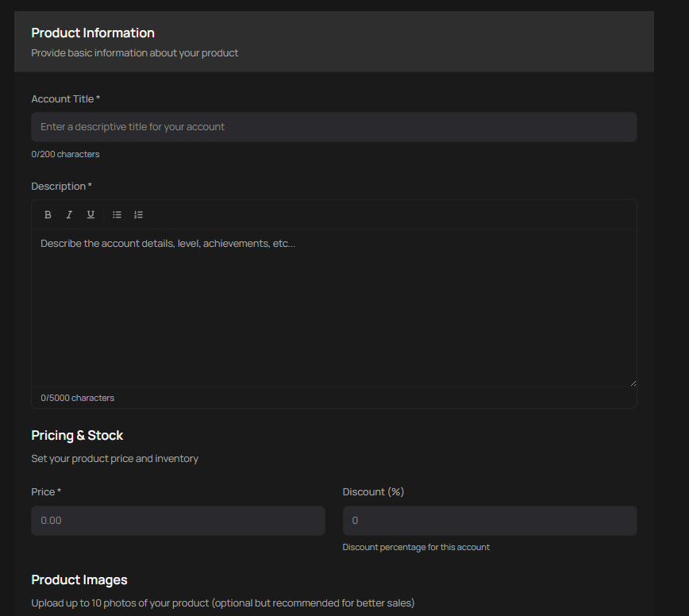Click the Product Information heading
The width and height of the screenshot is (689, 616).
[93, 33]
